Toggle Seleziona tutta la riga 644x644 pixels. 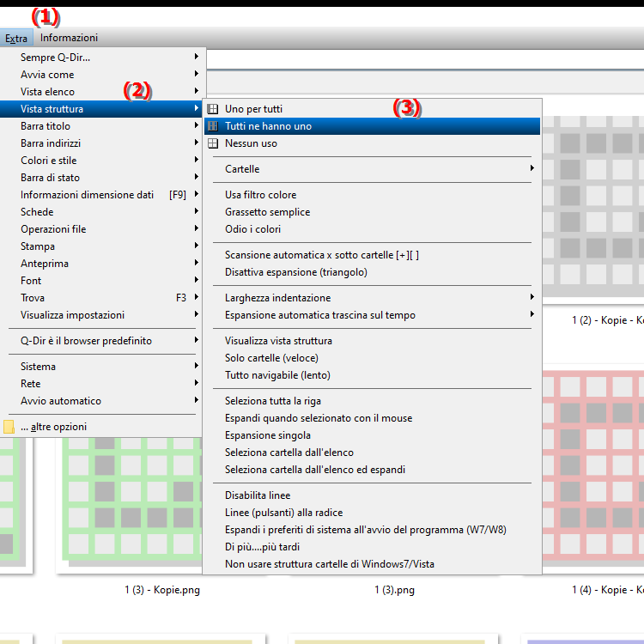pos(372,401)
